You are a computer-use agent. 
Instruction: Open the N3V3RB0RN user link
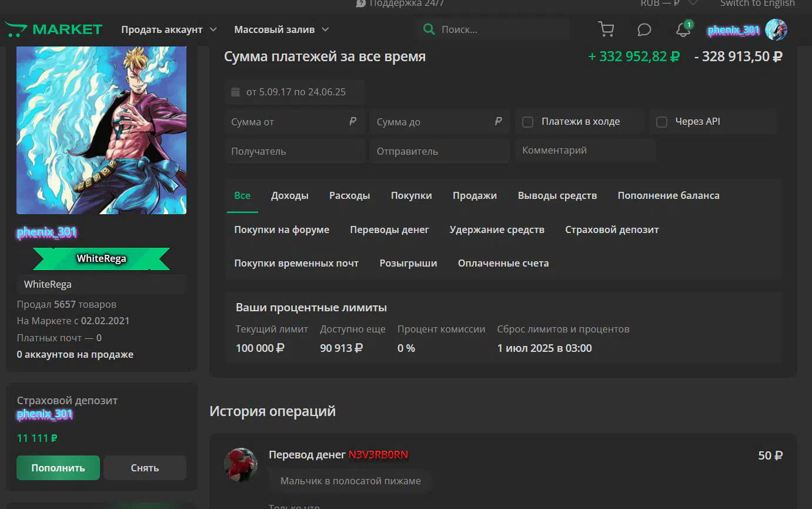tap(378, 455)
